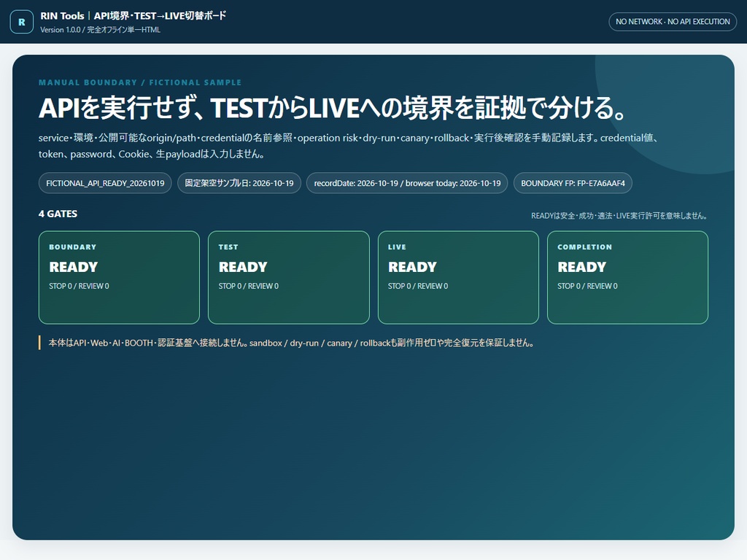The image size is (747, 560).
Task: Click READY status in the COMPLETION card
Action: [582, 267]
